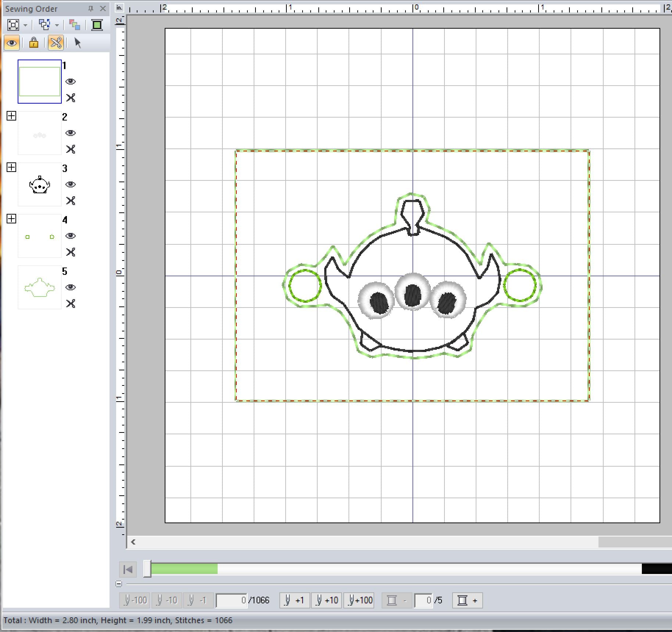Viewport: 672px width, 632px height.
Task: Step back 100 stitches
Action: pos(135,600)
